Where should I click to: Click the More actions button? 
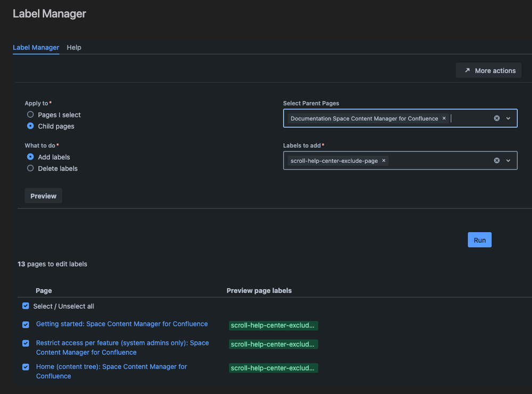488,70
